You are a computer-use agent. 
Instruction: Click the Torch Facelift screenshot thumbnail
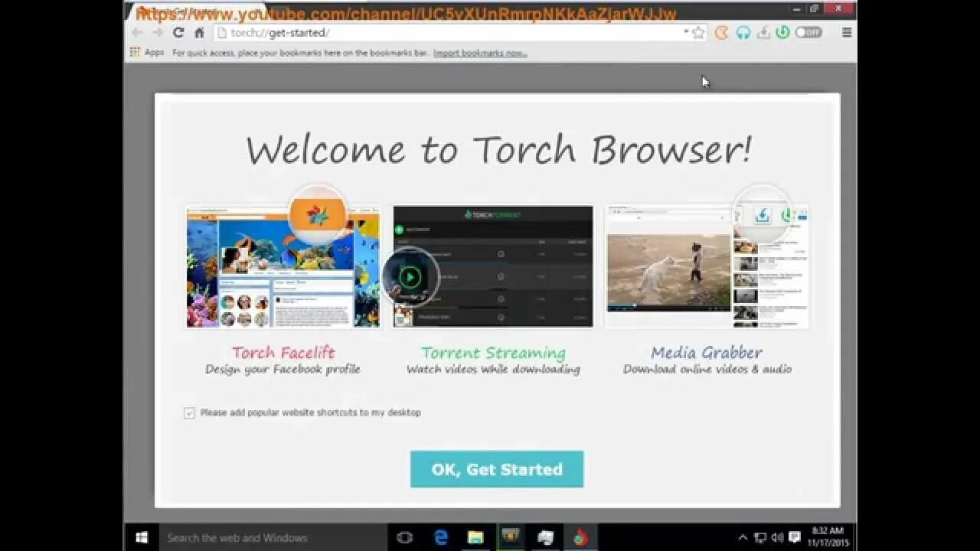click(283, 266)
